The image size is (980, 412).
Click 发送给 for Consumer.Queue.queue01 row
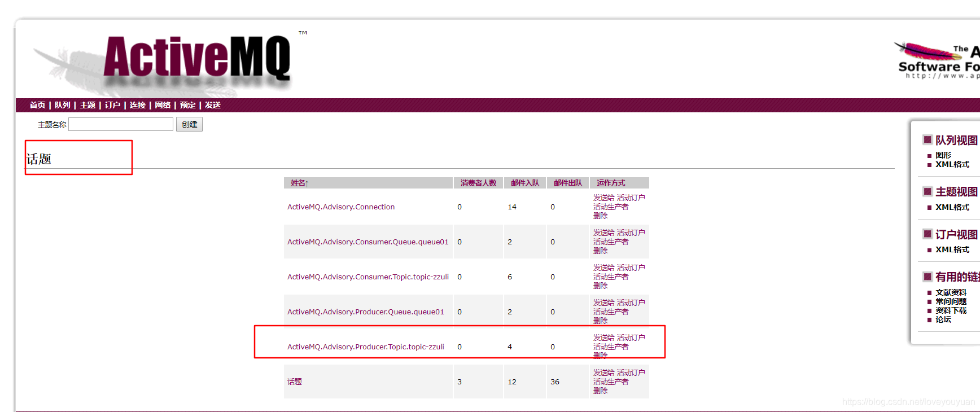603,233
